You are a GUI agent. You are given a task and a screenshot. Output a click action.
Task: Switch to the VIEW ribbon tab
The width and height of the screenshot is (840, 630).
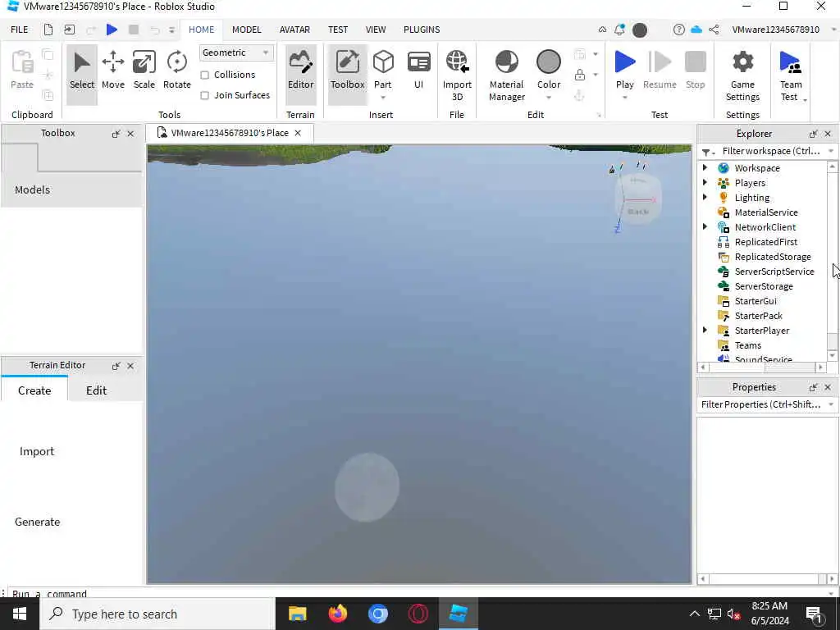click(x=376, y=30)
